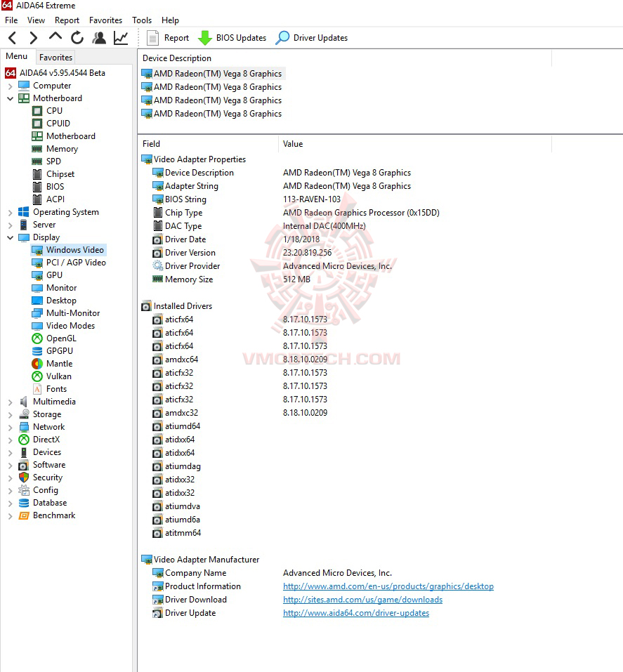Open the View menu
The height and width of the screenshot is (672, 623).
coord(36,20)
